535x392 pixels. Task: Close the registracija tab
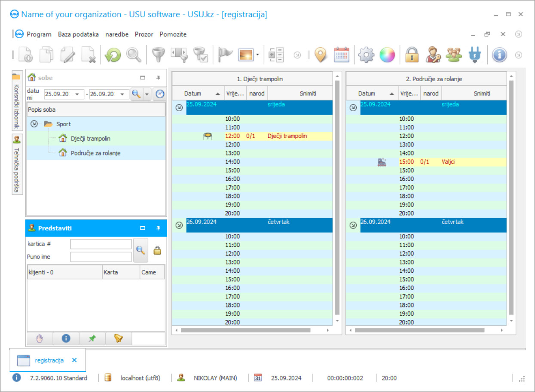pos(74,360)
